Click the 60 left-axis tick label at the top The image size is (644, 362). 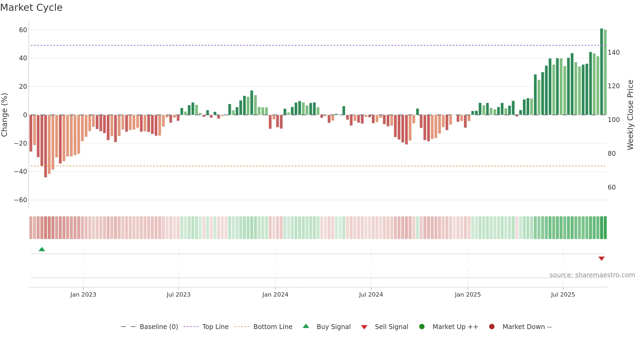pos(23,30)
